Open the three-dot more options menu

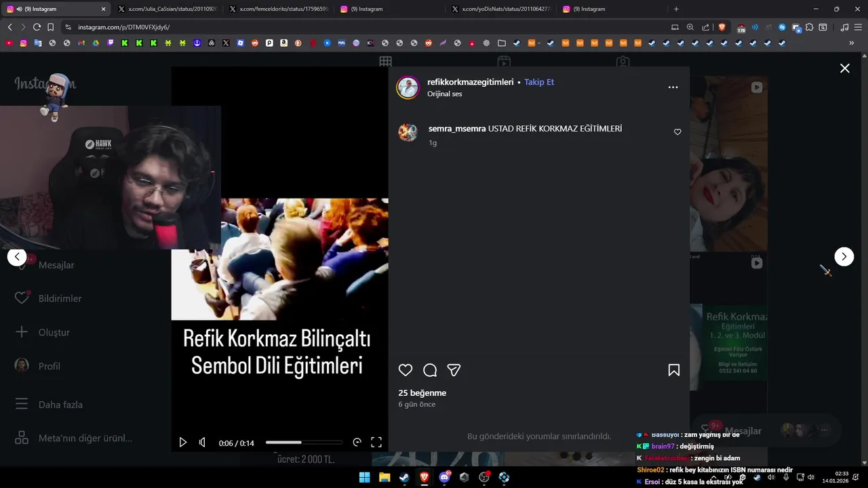673,87
